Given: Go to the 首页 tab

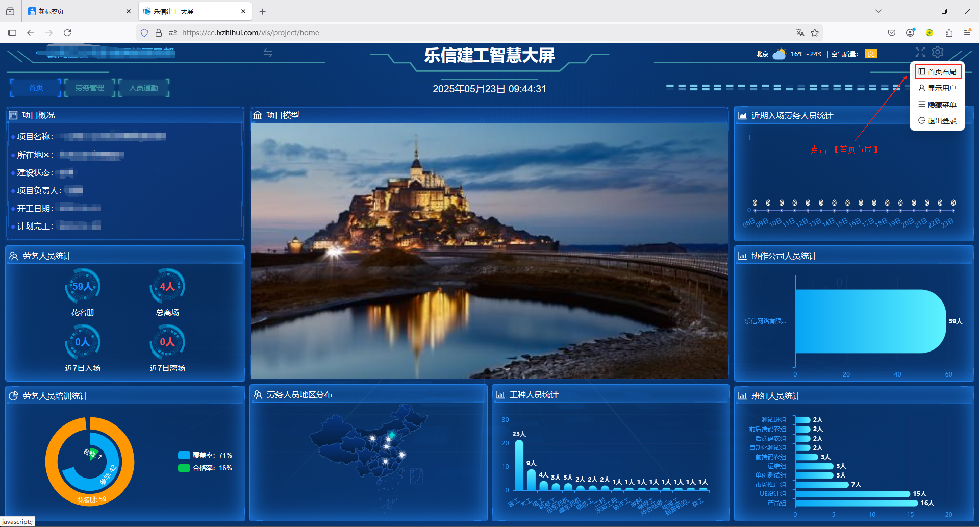Looking at the screenshot, I should tap(36, 88).
